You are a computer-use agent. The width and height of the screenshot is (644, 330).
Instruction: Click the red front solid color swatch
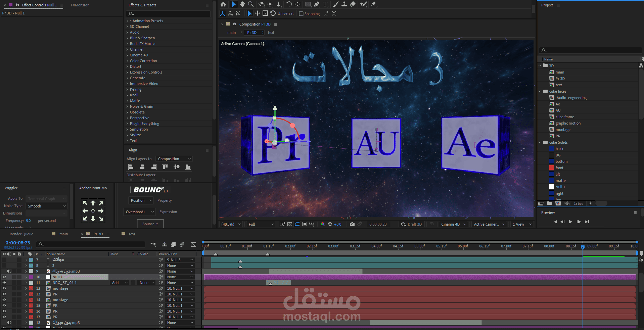click(552, 168)
